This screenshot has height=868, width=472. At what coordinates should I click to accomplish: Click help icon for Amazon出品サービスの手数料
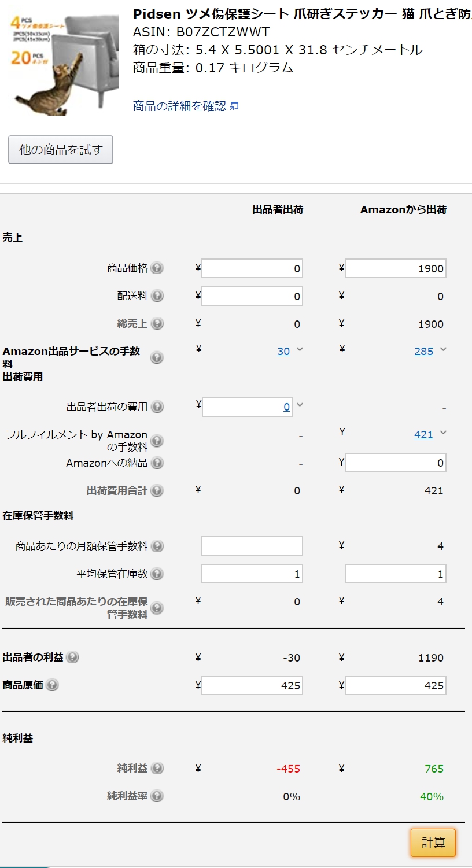point(156,358)
